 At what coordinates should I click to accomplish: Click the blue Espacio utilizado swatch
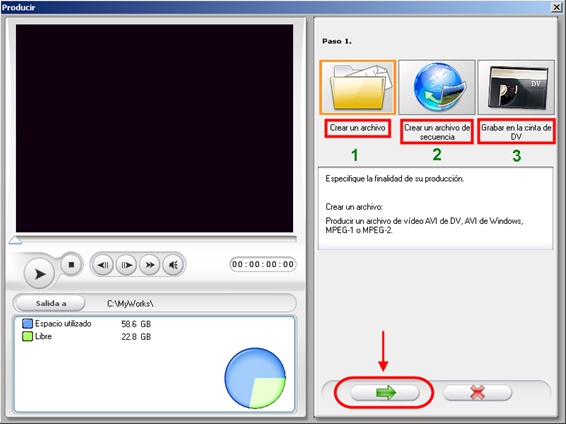(27, 324)
